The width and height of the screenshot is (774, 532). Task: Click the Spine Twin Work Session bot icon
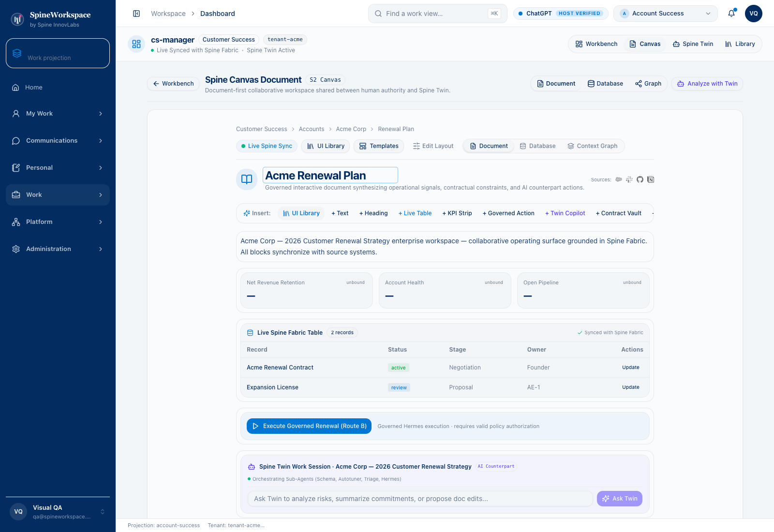coord(252,467)
